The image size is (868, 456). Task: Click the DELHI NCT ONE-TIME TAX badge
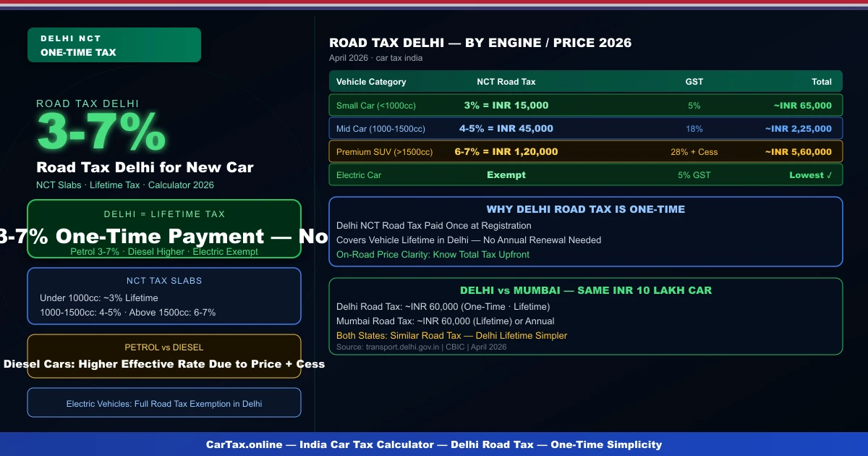click(x=114, y=44)
